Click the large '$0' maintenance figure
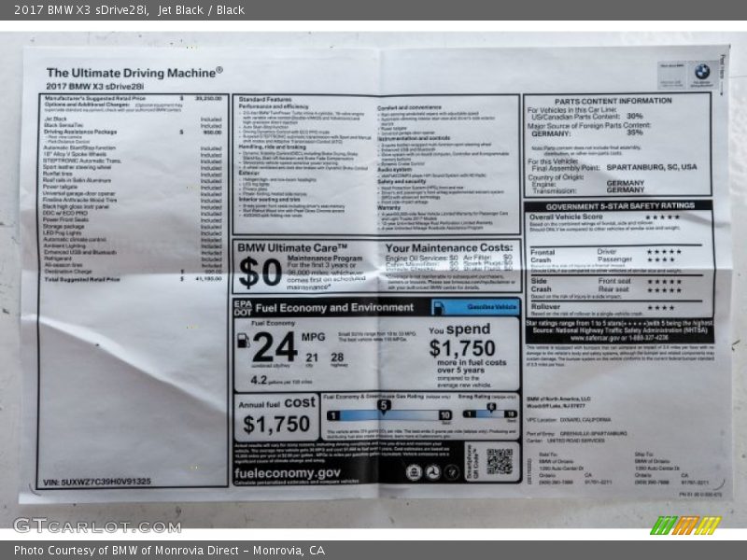 pyautogui.click(x=261, y=273)
